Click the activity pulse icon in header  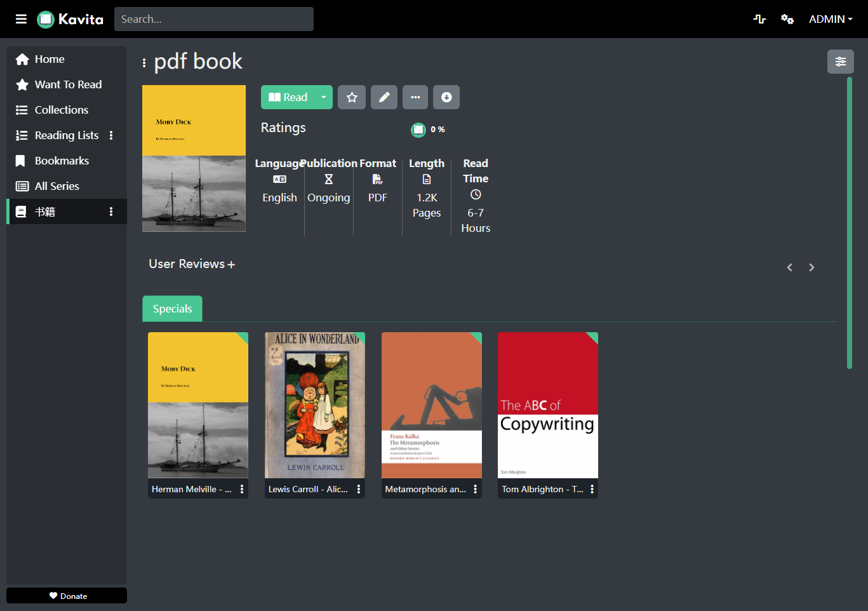(x=759, y=19)
